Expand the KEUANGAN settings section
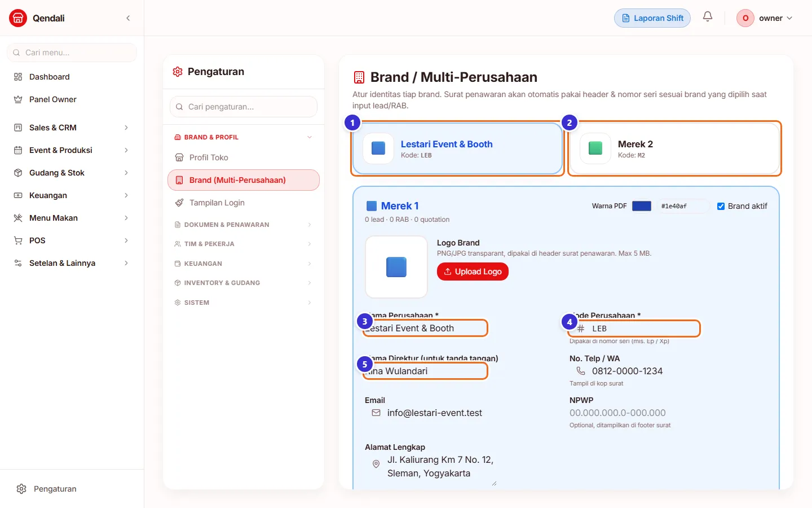Image resolution: width=812 pixels, height=508 pixels. click(244, 264)
